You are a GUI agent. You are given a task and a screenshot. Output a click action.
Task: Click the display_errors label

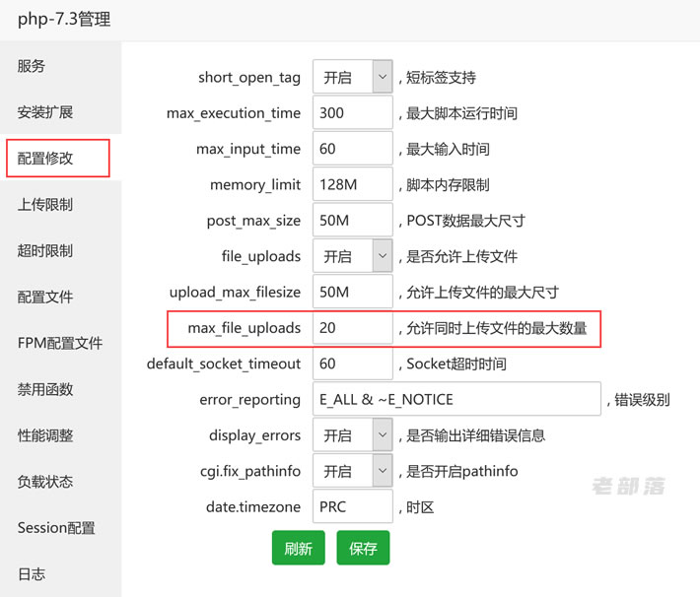255,435
